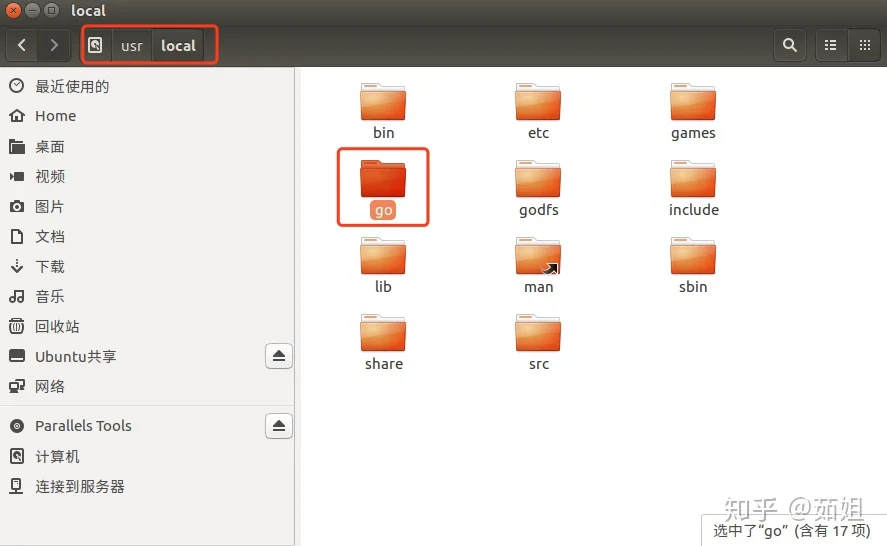This screenshot has width=887, height=546.
Task: Select the lib folder icon
Action: tap(383, 256)
